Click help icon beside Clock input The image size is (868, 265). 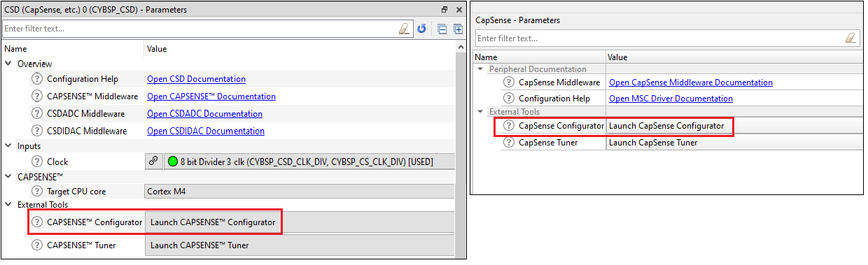tap(37, 162)
